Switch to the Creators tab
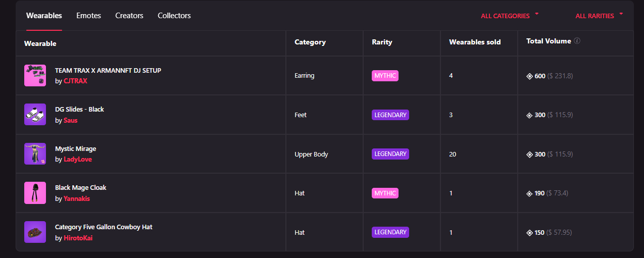The image size is (644, 258). coord(129,16)
